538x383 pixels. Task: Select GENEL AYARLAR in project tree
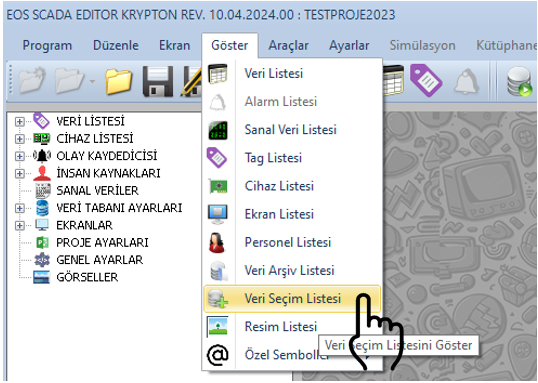click(100, 260)
